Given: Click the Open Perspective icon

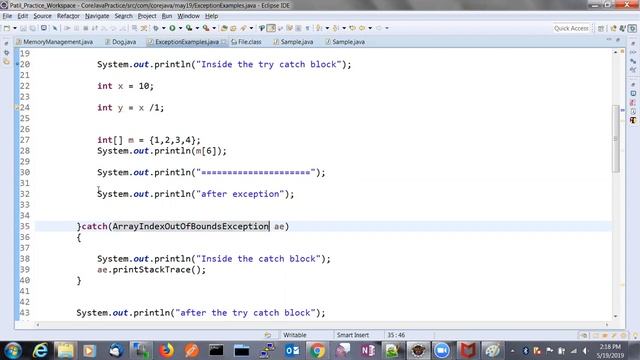Looking at the screenshot, I should point(601,28).
